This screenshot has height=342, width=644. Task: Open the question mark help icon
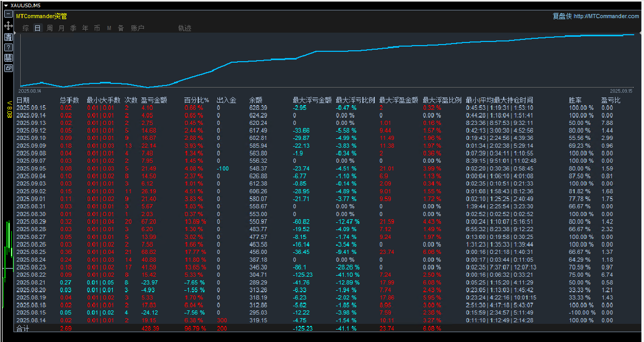coord(8,47)
